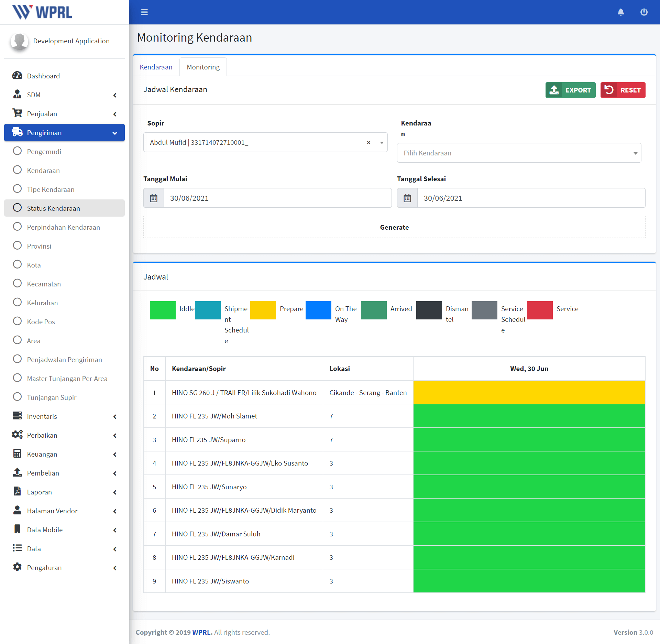Image resolution: width=660 pixels, height=644 pixels.
Task: Click the Penjualan cart icon
Action: tap(17, 113)
